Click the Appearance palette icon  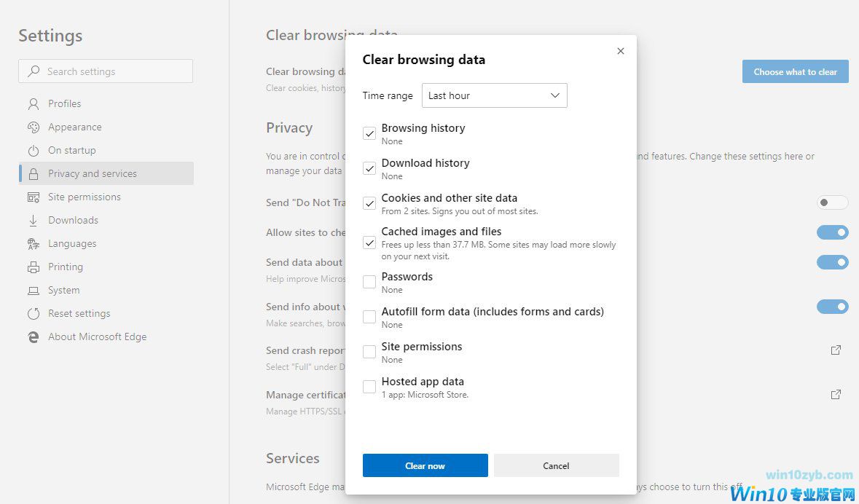[33, 127]
